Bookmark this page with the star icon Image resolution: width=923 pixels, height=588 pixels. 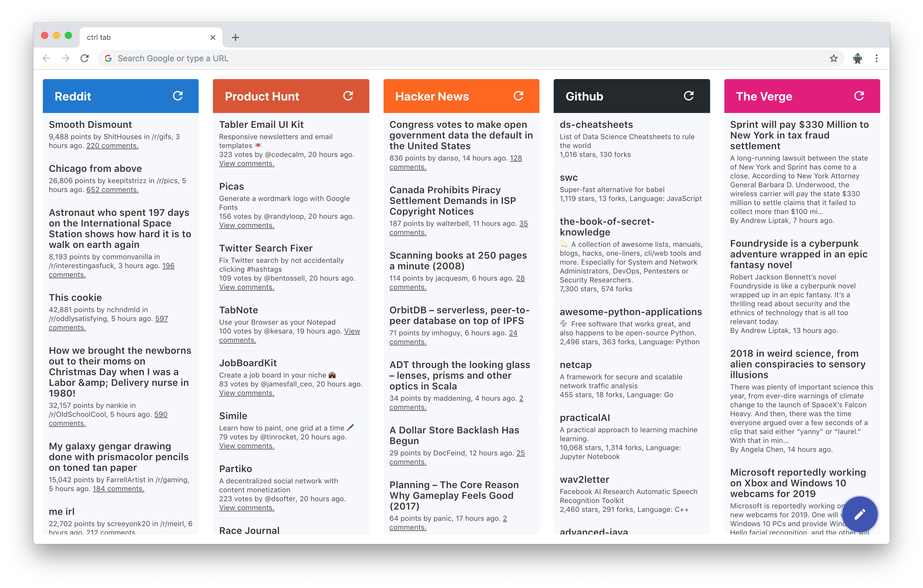[834, 58]
